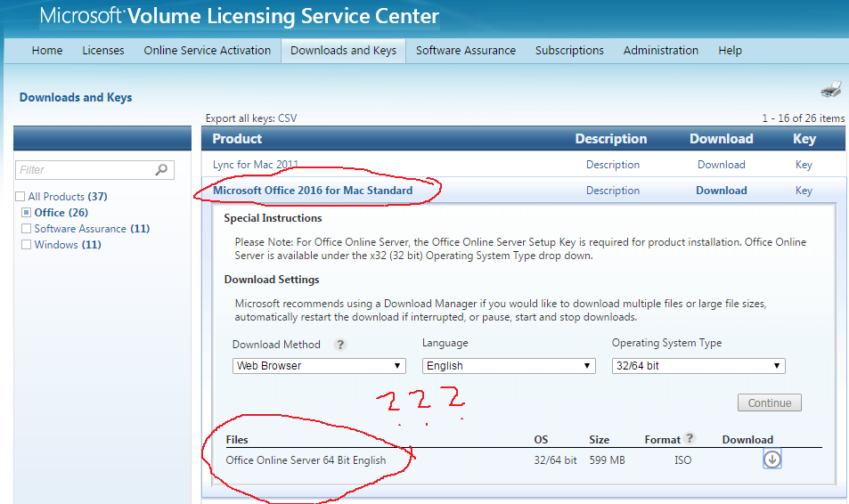The height and width of the screenshot is (504, 849).
Task: Open the Administration menu
Action: [660, 51]
